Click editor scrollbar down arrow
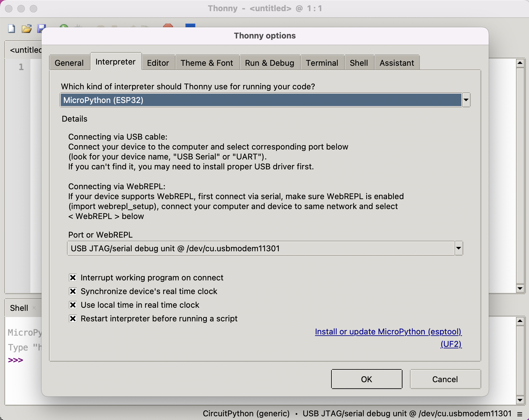Screen dimensions: 529x420 pos(520,288)
